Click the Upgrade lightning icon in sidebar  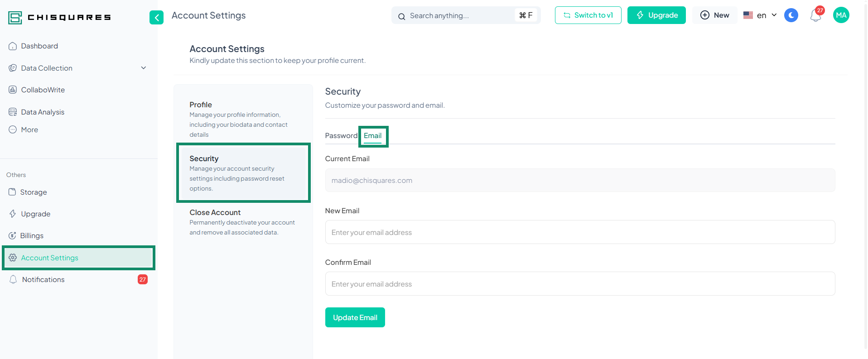point(13,214)
